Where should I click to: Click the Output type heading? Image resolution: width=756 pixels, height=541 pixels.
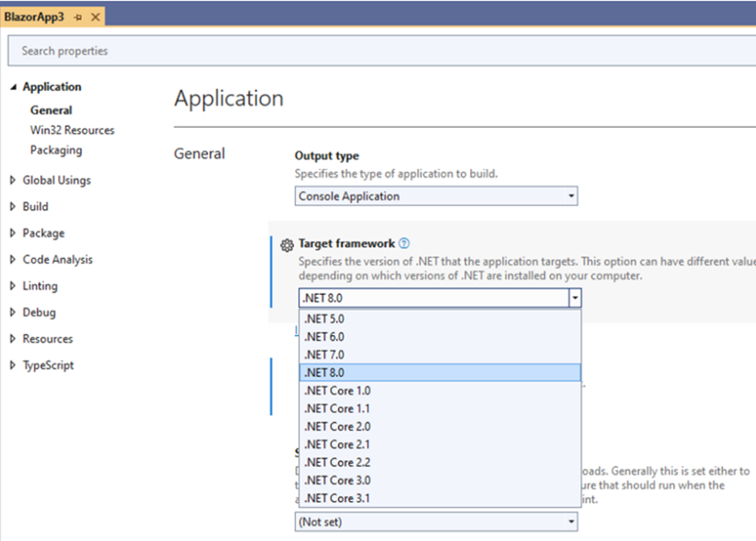pyautogui.click(x=327, y=156)
